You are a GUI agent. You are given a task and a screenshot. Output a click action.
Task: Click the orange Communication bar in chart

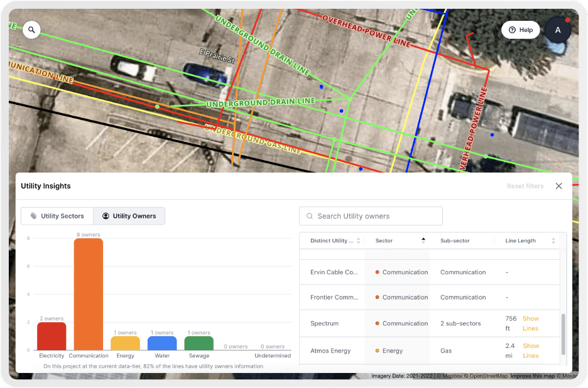[x=89, y=294]
